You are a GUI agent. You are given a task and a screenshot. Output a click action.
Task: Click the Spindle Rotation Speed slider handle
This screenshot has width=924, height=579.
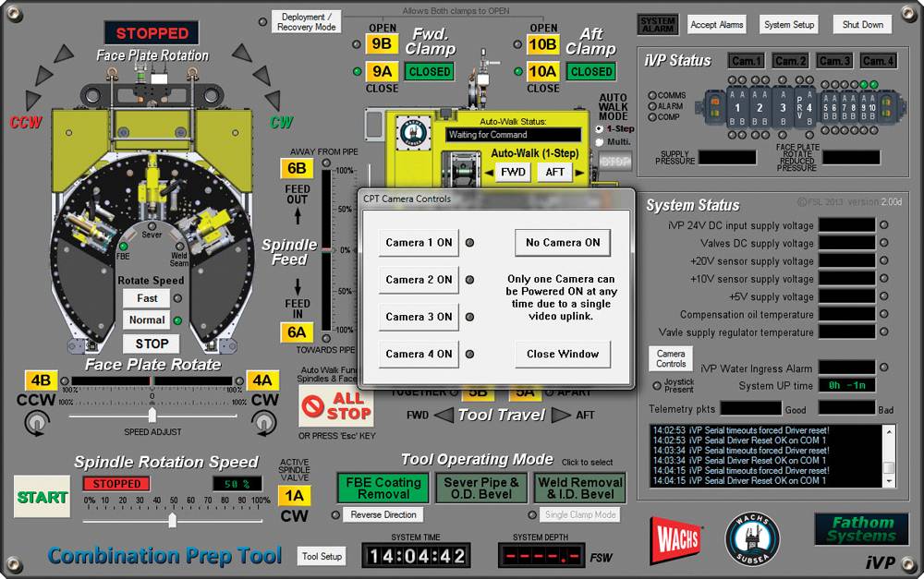coord(172,520)
